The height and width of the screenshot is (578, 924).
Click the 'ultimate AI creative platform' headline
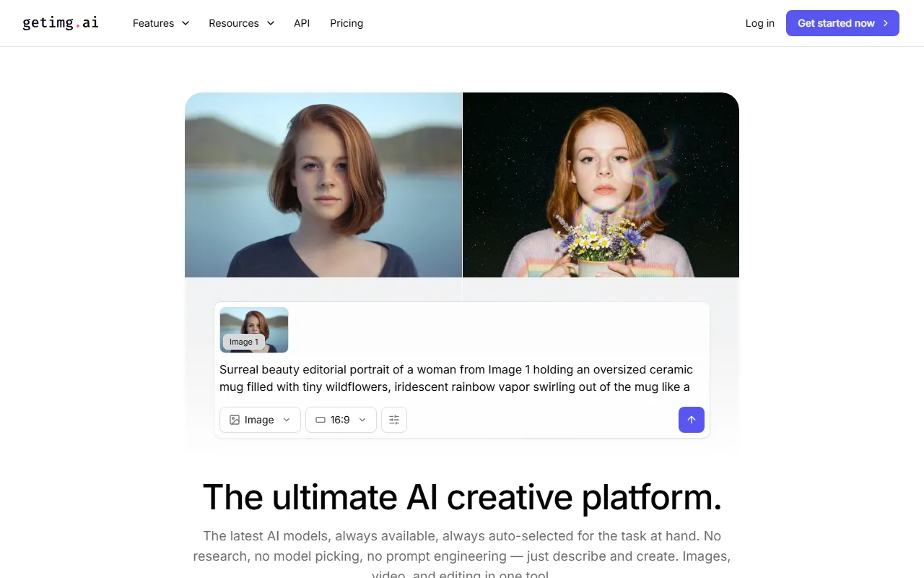(x=462, y=497)
